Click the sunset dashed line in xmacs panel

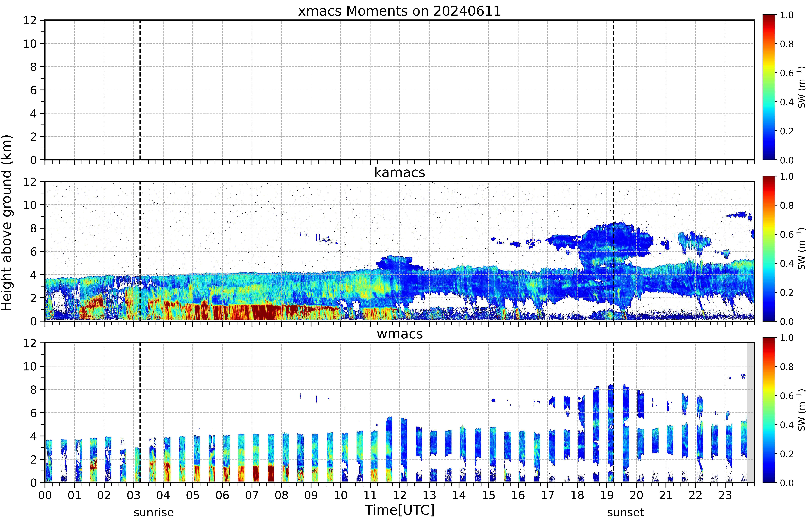pyautogui.click(x=614, y=90)
